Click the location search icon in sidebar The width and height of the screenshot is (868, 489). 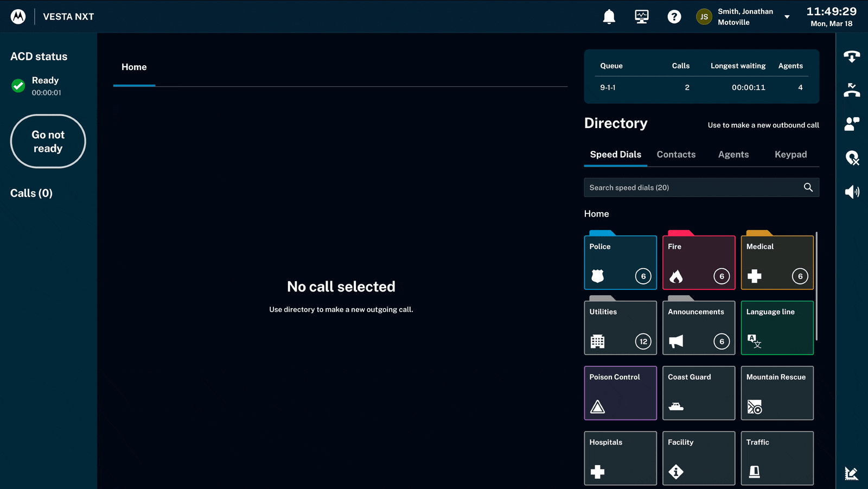(x=852, y=158)
